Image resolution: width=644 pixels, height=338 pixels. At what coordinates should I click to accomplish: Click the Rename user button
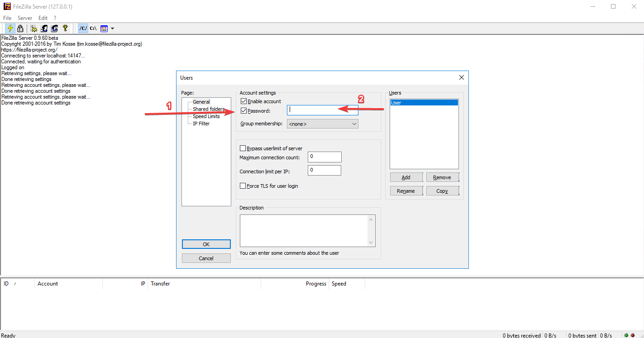click(x=406, y=191)
